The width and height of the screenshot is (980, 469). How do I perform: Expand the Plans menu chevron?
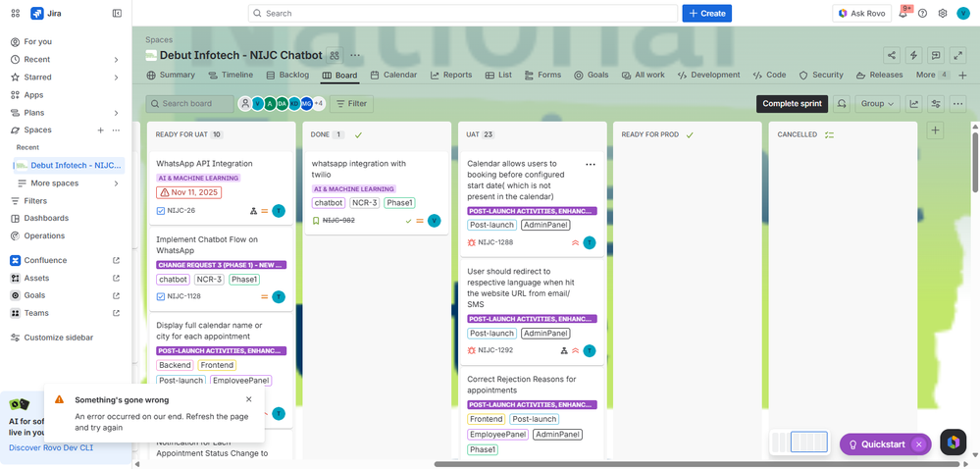[x=117, y=113]
